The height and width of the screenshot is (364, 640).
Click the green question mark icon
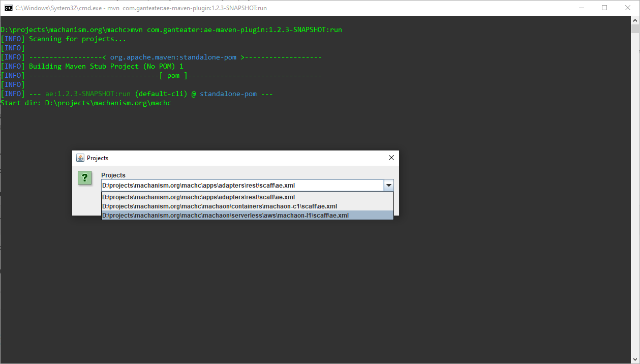(x=85, y=178)
